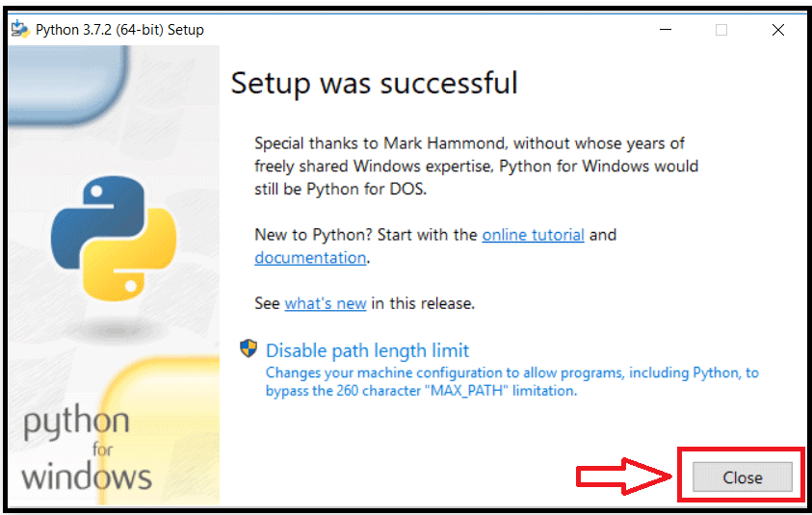
Task: Click the red arrow pointing at Close
Action: tap(624, 476)
